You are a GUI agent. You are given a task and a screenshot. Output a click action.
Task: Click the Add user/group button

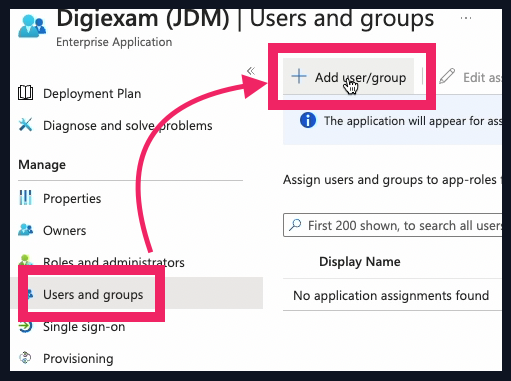(x=348, y=77)
